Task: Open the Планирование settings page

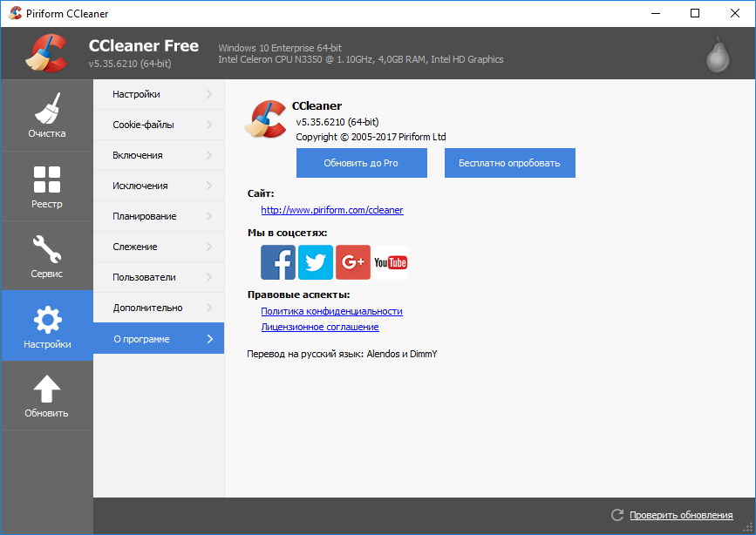Action: click(x=159, y=216)
